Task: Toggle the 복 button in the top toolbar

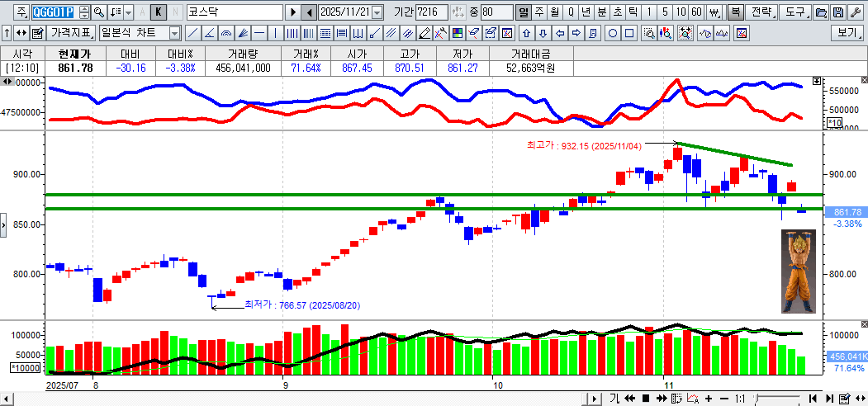Action: coord(735,12)
